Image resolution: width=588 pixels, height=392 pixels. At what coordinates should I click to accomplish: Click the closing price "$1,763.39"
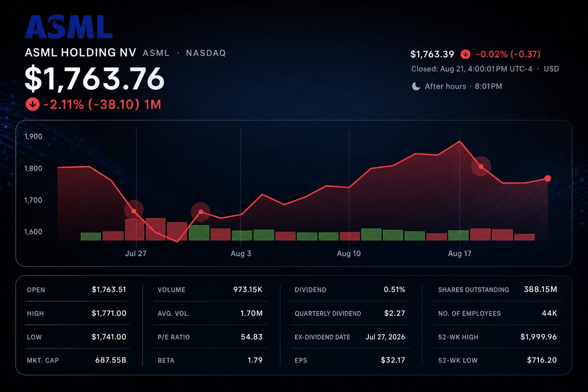click(x=432, y=54)
